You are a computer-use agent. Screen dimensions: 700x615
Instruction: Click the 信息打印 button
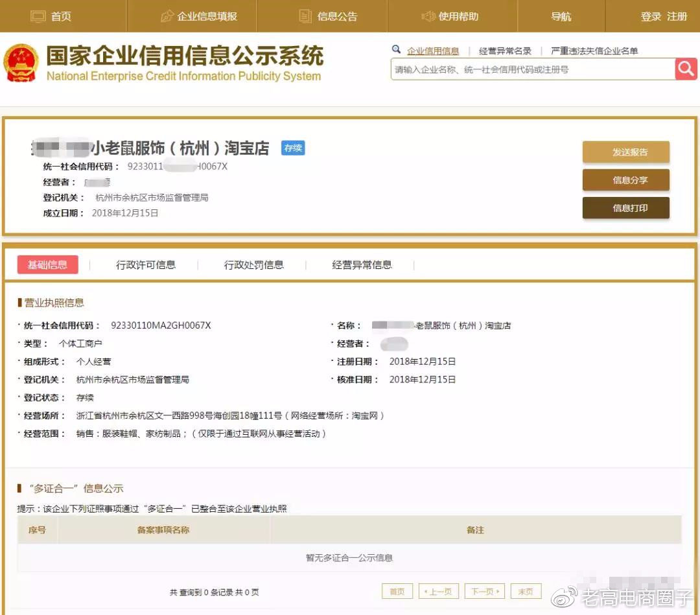pyautogui.click(x=626, y=208)
